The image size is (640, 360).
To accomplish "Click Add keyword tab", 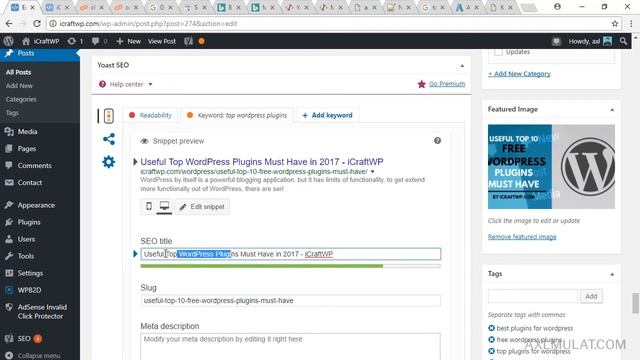I will coord(327,115).
